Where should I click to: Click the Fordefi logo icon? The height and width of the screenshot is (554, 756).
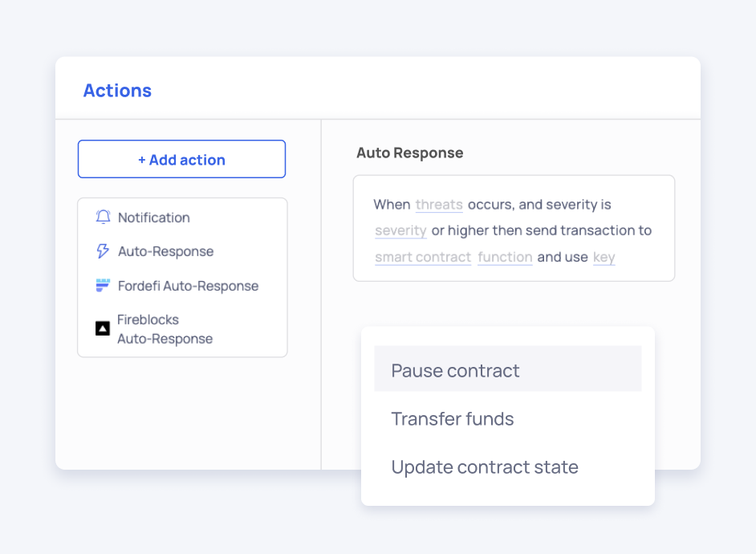pyautogui.click(x=103, y=286)
